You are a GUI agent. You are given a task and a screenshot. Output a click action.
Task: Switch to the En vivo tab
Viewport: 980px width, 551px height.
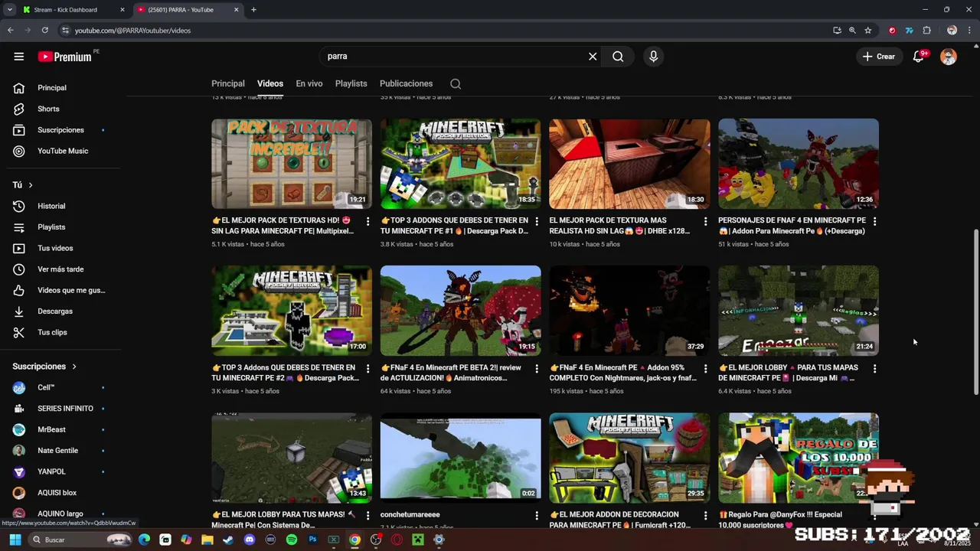click(x=309, y=84)
